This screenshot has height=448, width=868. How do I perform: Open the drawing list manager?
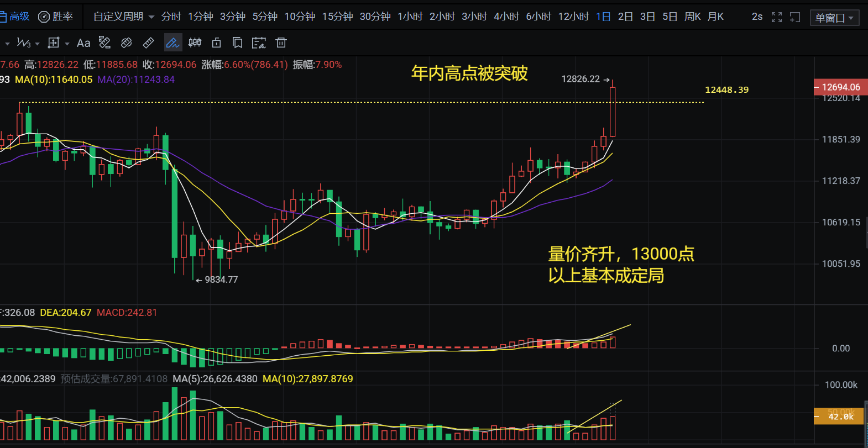pyautogui.click(x=259, y=43)
